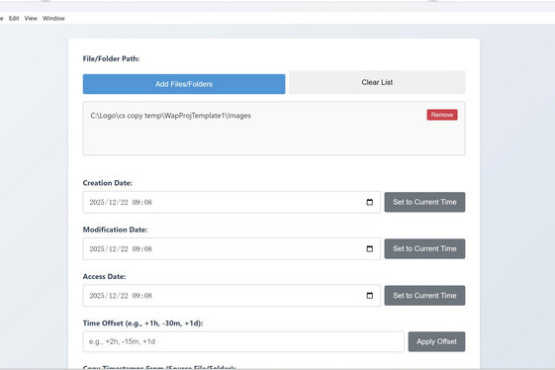Clear the file list
This screenshot has height=370, width=555.
click(377, 82)
